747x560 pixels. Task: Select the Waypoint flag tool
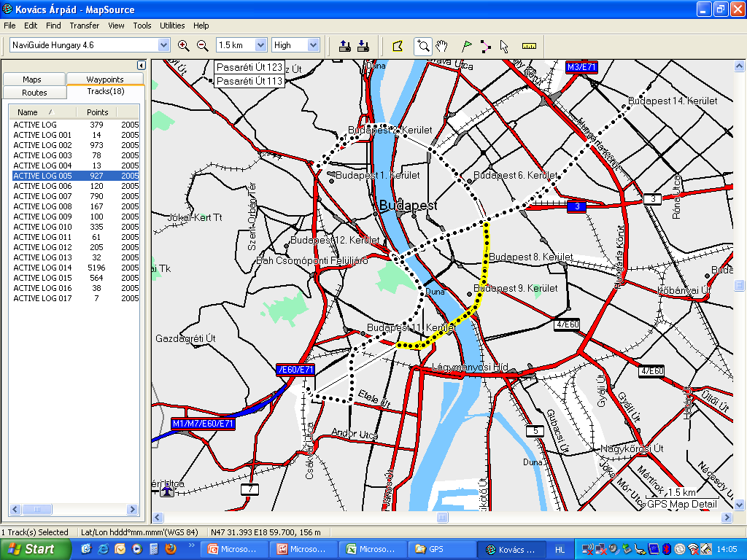click(x=467, y=46)
